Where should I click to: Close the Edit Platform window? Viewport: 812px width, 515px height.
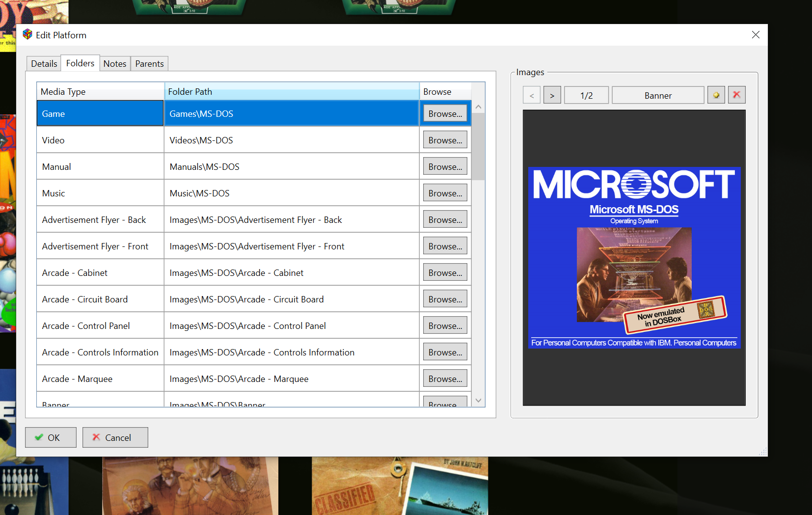coord(756,35)
